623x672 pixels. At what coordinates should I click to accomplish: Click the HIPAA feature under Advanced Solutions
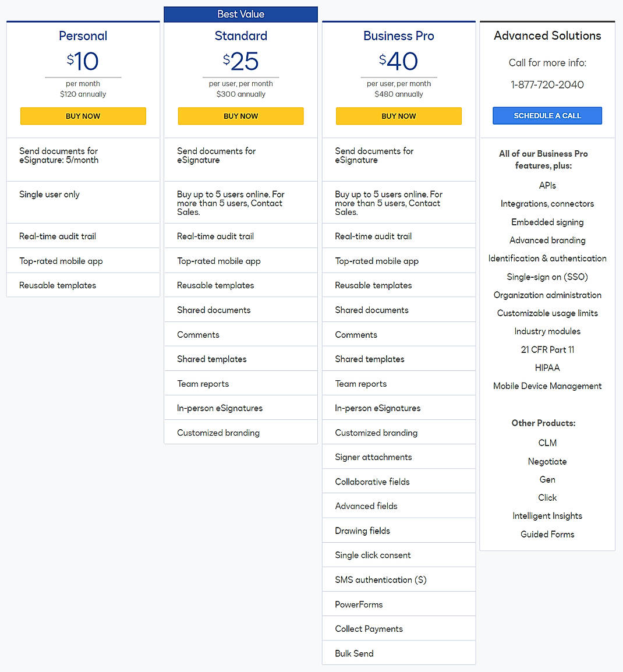[547, 367]
